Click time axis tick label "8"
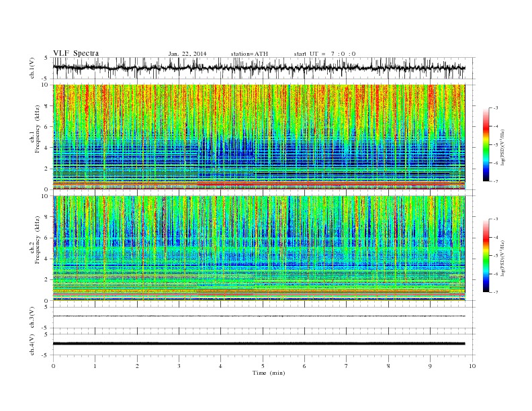 (388, 366)
